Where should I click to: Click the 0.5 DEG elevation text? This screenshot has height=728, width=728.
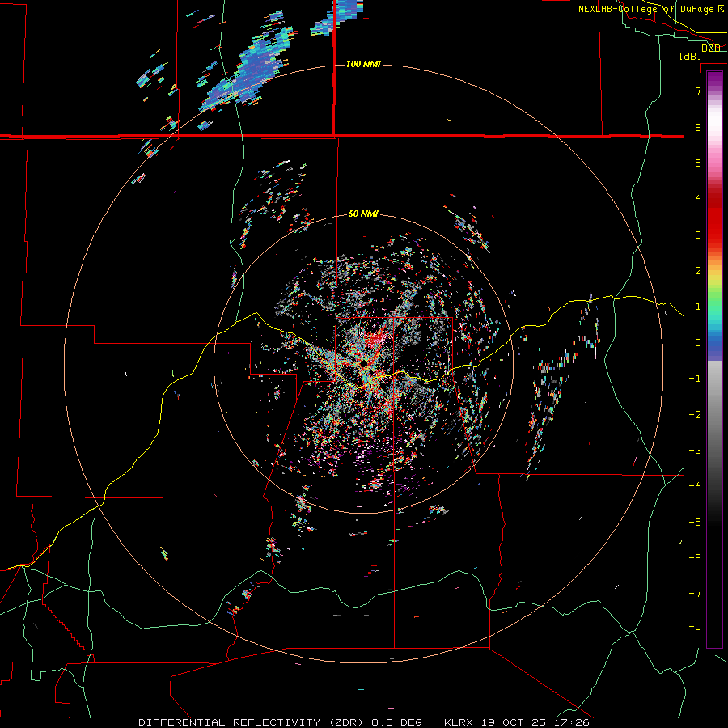pyautogui.click(x=397, y=722)
